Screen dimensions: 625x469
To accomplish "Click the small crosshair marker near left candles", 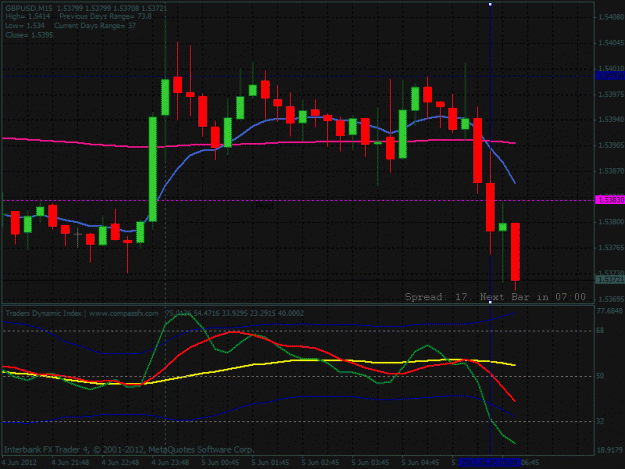I will tap(78, 234).
